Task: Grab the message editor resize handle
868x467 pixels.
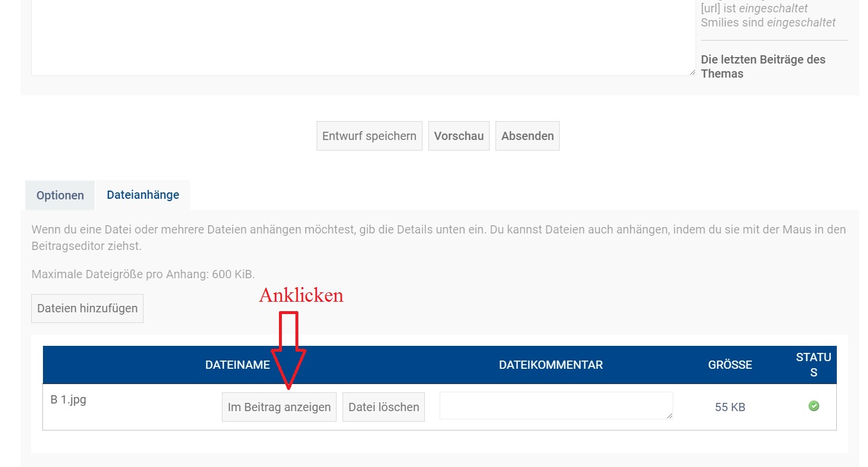Action: pyautogui.click(x=692, y=72)
